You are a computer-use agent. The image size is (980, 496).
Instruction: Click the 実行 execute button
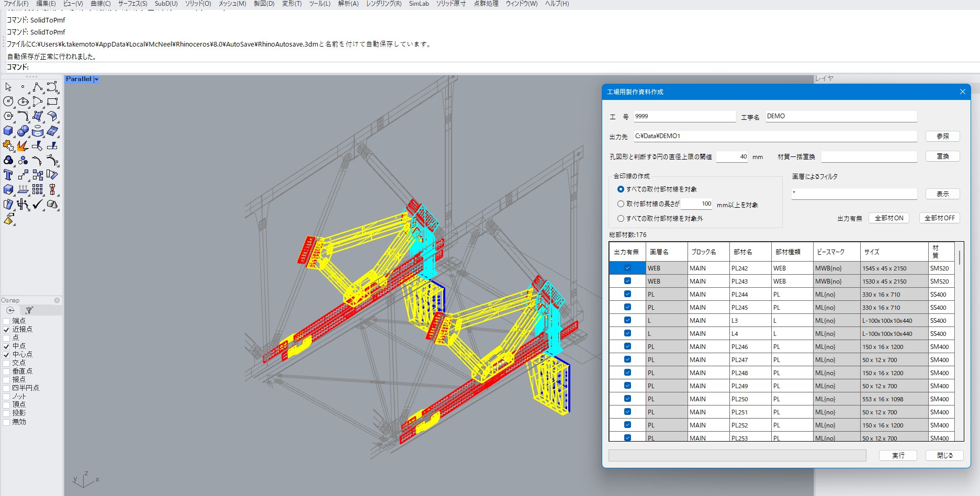[898, 456]
